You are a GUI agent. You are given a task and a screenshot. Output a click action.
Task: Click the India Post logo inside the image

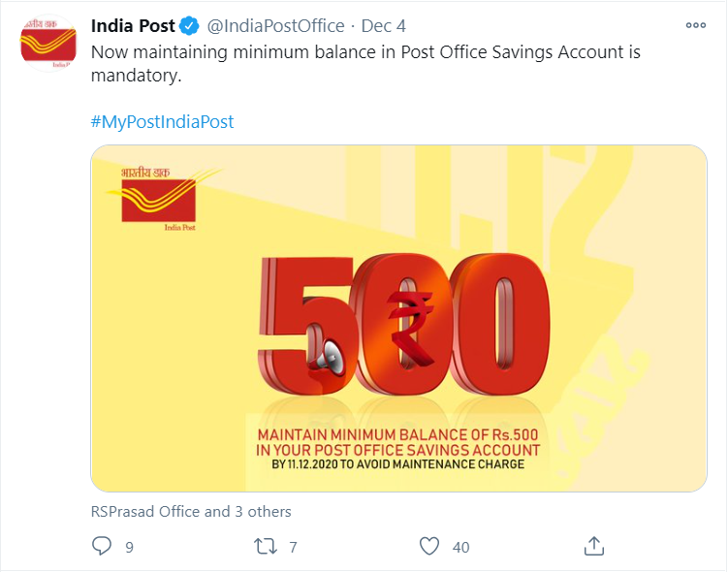157,198
